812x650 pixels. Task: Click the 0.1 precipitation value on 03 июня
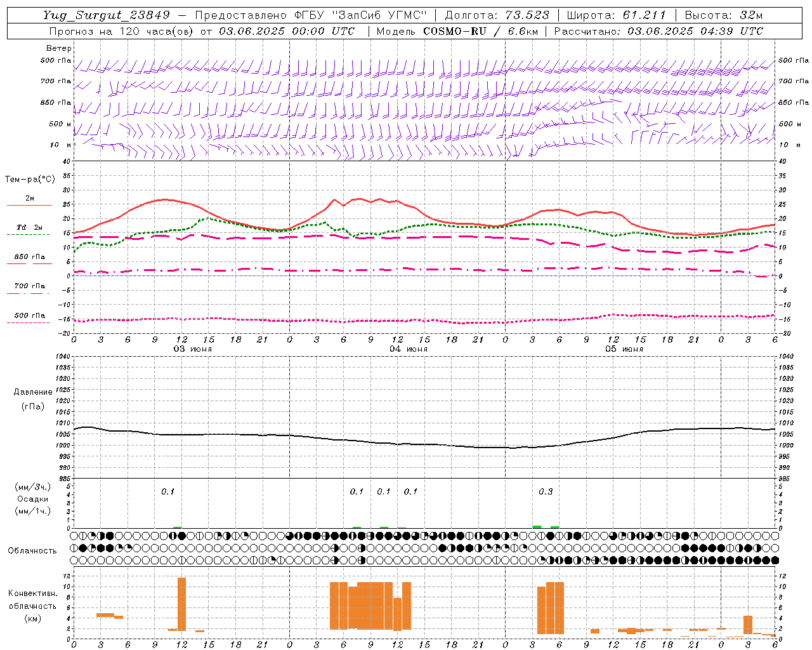[x=167, y=492]
